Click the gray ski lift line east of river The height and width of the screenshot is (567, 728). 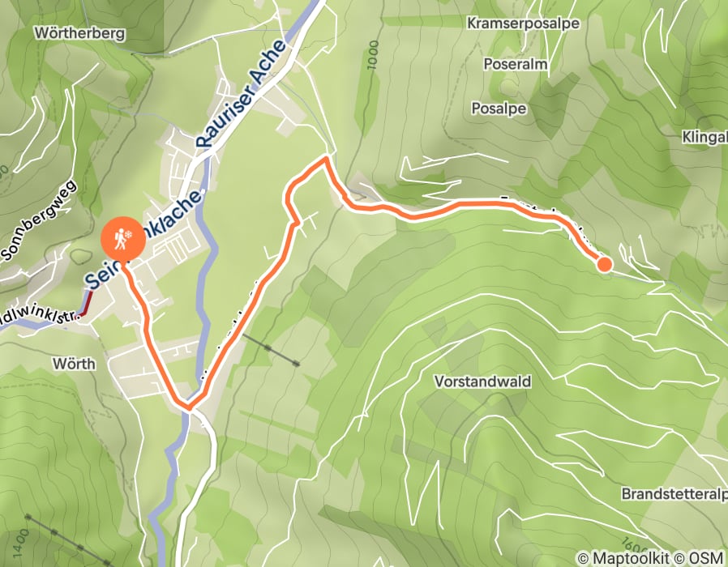tap(271, 350)
